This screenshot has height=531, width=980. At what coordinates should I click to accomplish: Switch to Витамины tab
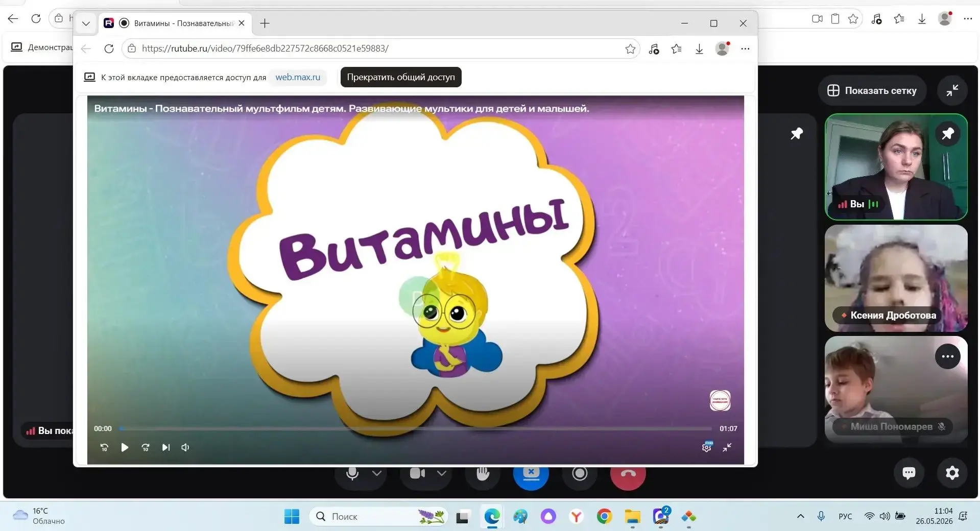click(175, 23)
